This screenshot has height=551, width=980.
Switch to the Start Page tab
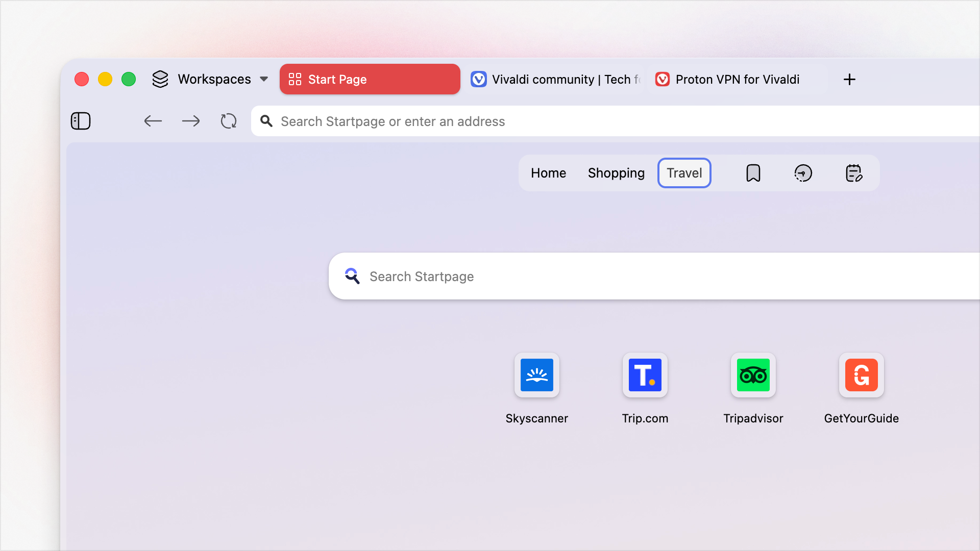click(370, 79)
